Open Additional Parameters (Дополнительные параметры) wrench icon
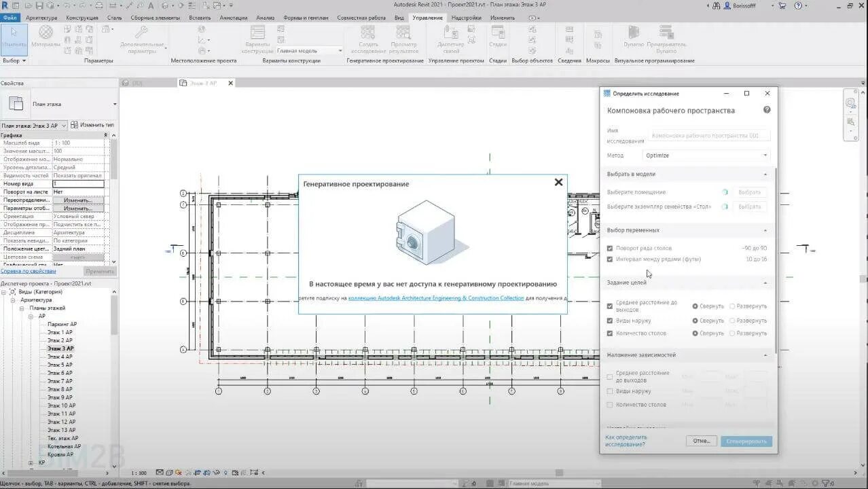Image resolution: width=868 pixels, height=489 pixels. [141, 32]
